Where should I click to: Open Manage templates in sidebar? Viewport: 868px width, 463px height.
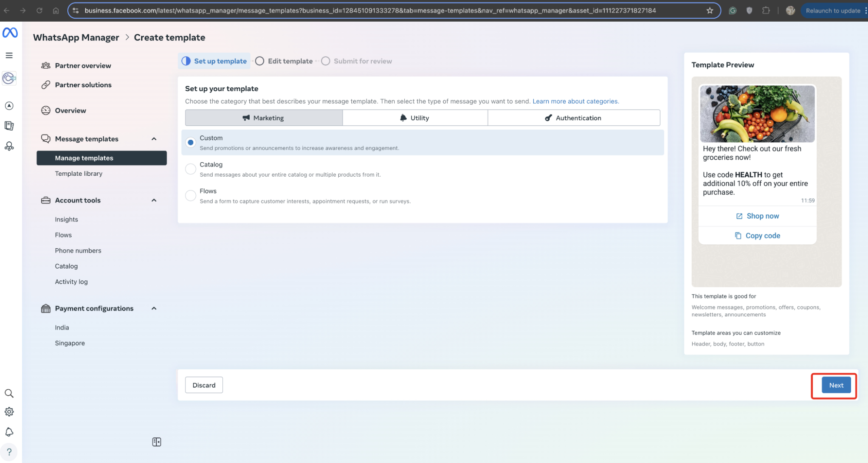pyautogui.click(x=102, y=158)
